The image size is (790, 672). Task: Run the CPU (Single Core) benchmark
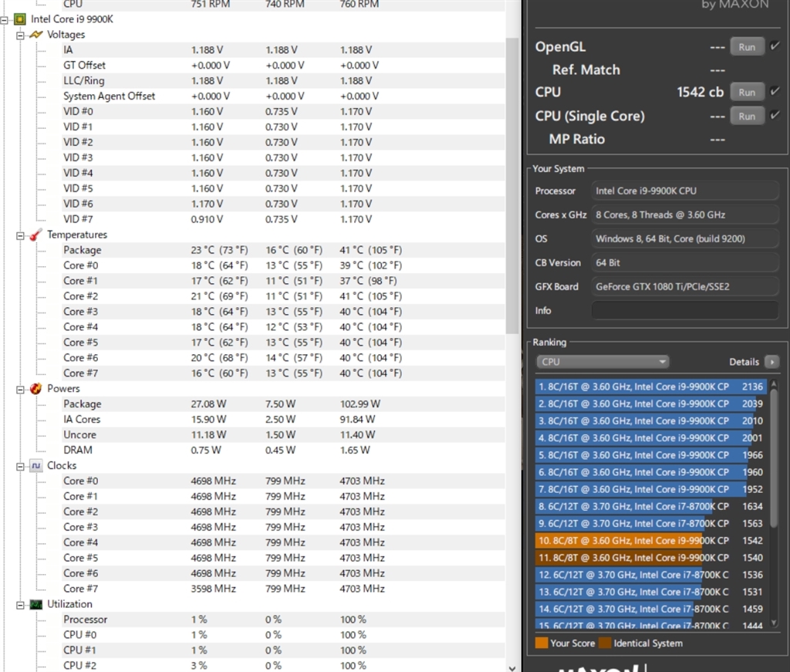pyautogui.click(x=747, y=116)
